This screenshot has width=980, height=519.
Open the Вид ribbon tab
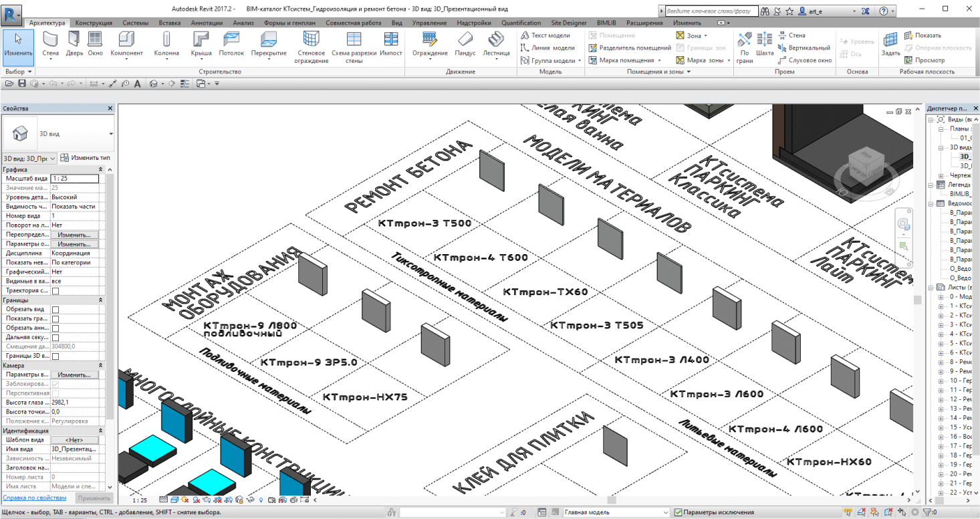pyautogui.click(x=396, y=23)
